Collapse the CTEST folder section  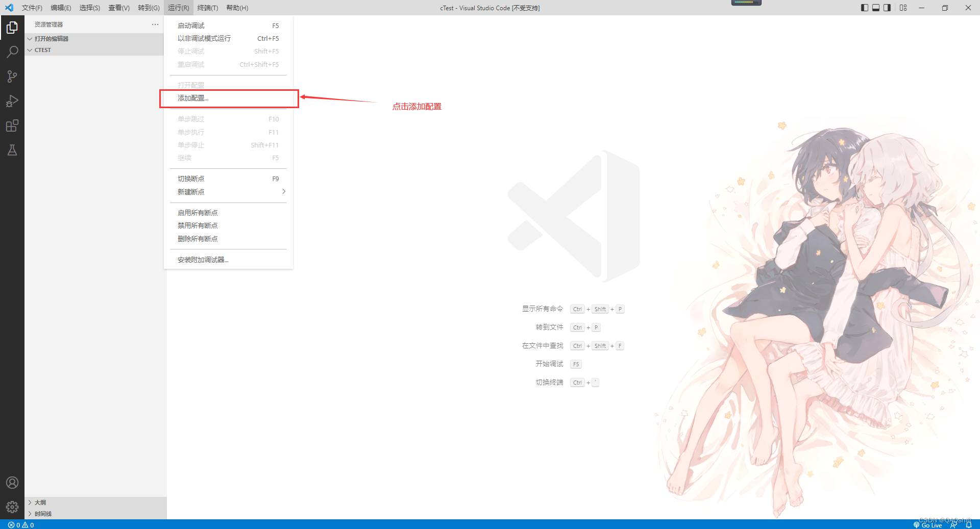pos(95,50)
